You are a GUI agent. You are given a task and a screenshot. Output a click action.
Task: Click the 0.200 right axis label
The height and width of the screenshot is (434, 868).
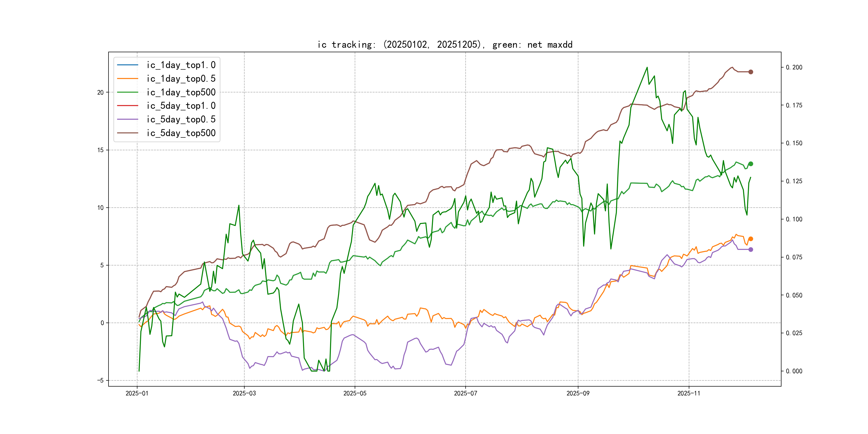point(794,68)
